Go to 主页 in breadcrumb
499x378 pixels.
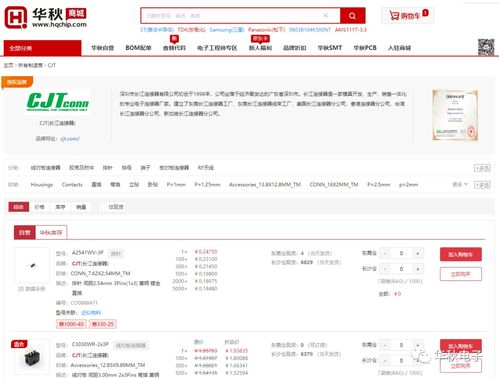click(8, 65)
